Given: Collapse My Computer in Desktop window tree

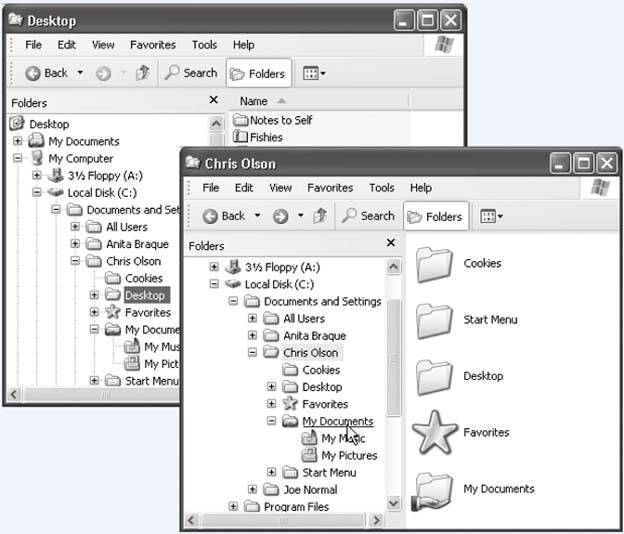Looking at the screenshot, I should [18, 158].
